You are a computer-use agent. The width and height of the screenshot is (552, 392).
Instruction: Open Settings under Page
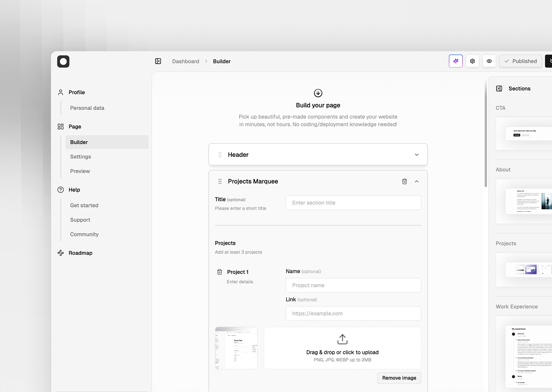click(x=80, y=157)
